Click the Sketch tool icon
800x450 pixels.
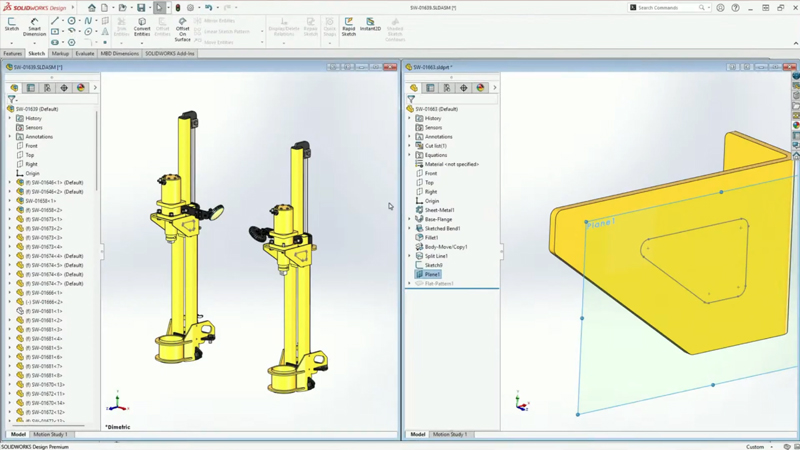click(x=12, y=24)
